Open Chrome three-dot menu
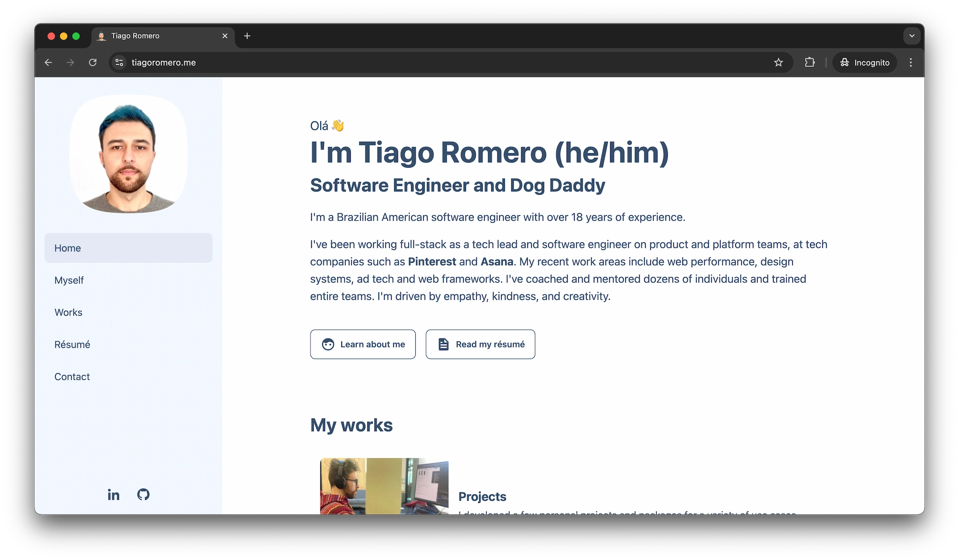This screenshot has width=959, height=560. [910, 62]
